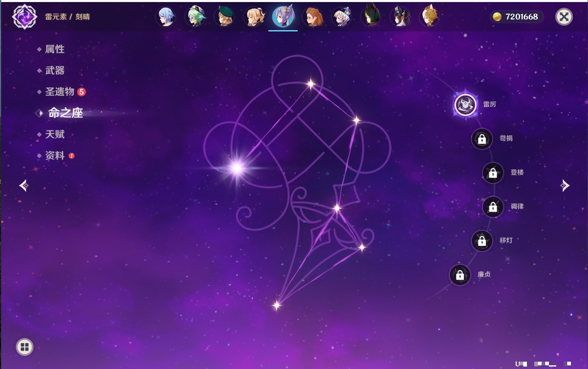Open the locked 调律 constellation node
The height and width of the screenshot is (369, 588).
click(x=493, y=207)
